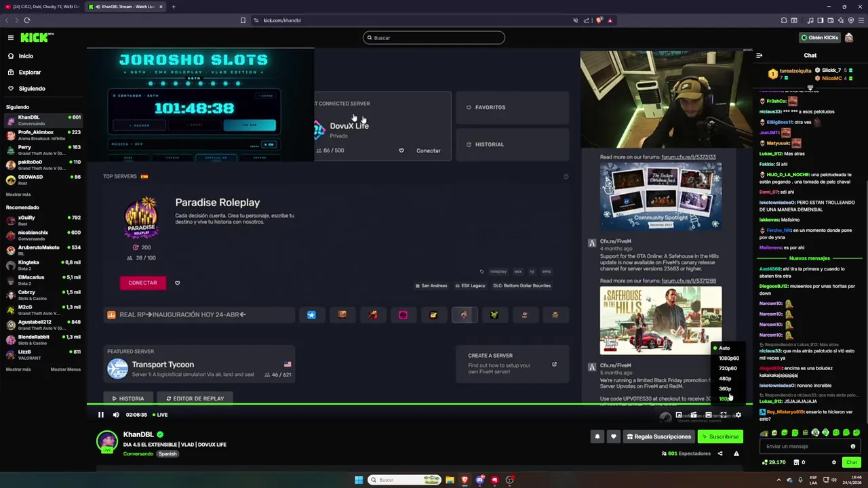
Task: Open Brave browser from the taskbar
Action: (x=465, y=480)
